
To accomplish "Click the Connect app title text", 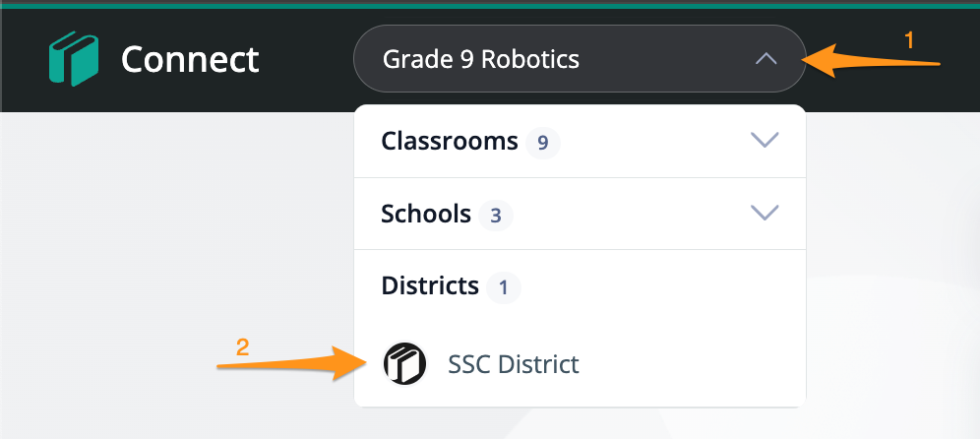I will [x=190, y=60].
